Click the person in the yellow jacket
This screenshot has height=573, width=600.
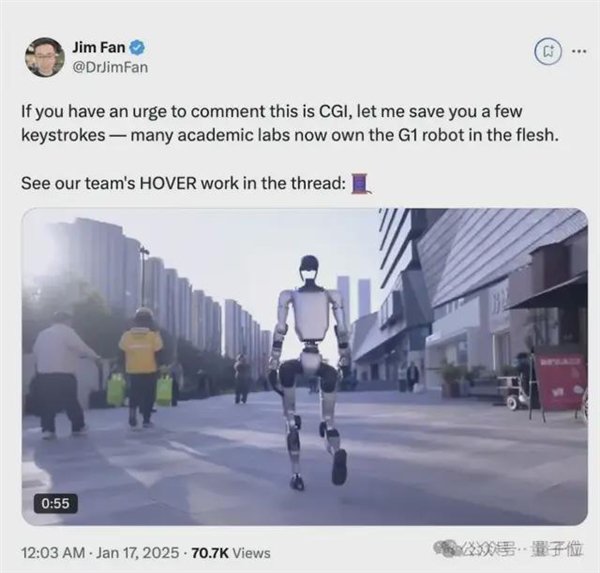tap(140, 367)
